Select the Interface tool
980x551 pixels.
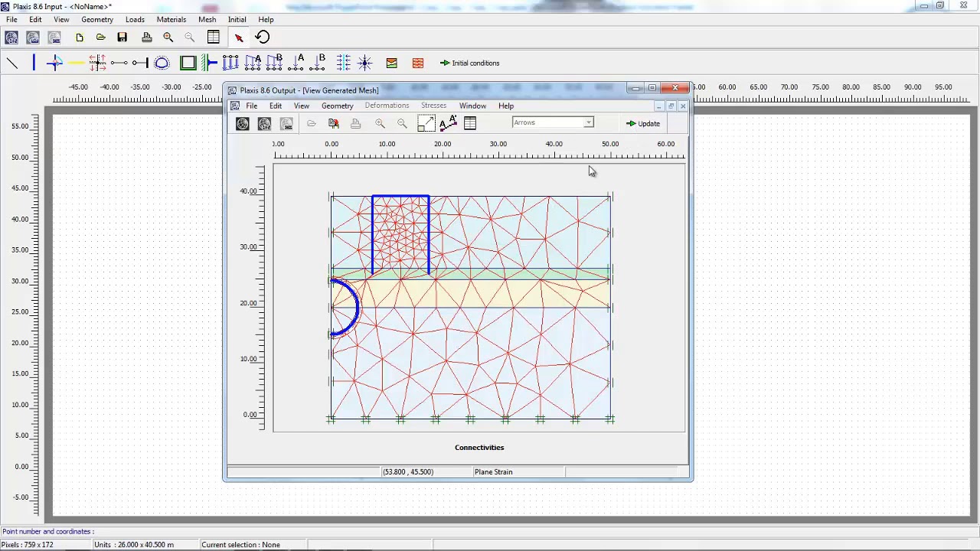[97, 63]
